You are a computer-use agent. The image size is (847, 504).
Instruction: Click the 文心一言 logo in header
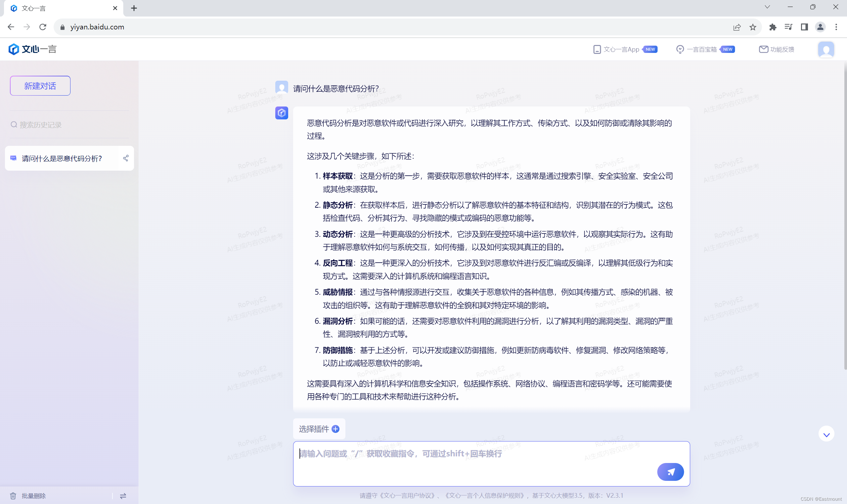point(33,49)
